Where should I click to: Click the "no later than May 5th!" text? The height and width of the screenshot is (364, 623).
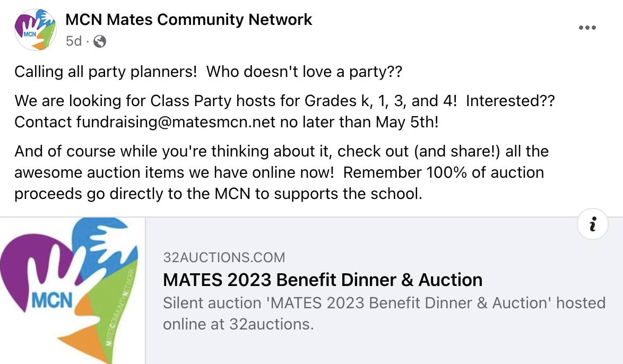point(360,122)
